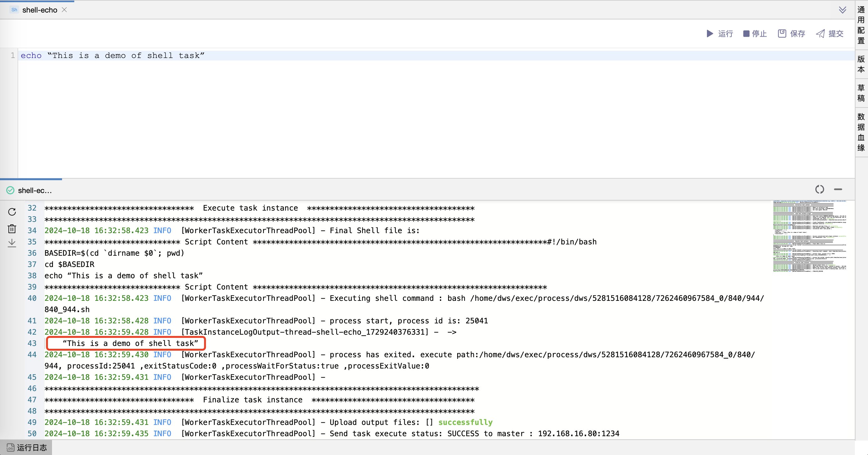This screenshot has width=868, height=455.
Task: Download the run log file
Action: [12, 243]
